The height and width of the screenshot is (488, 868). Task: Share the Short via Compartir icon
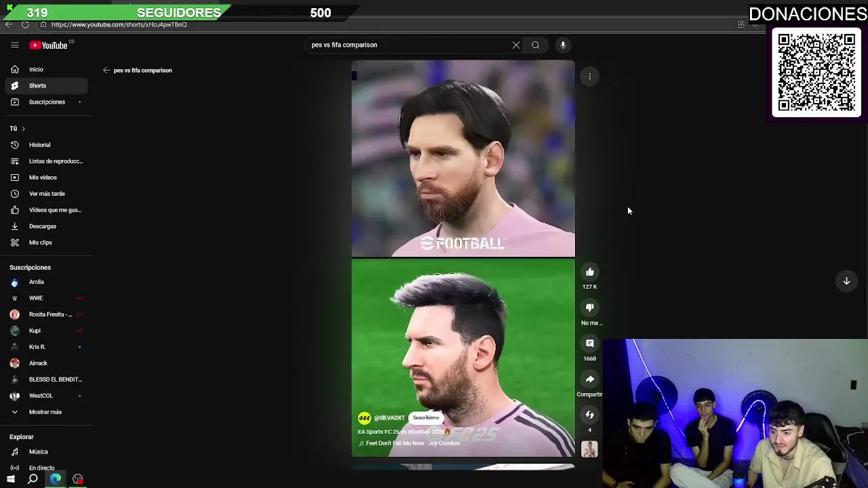tap(590, 380)
